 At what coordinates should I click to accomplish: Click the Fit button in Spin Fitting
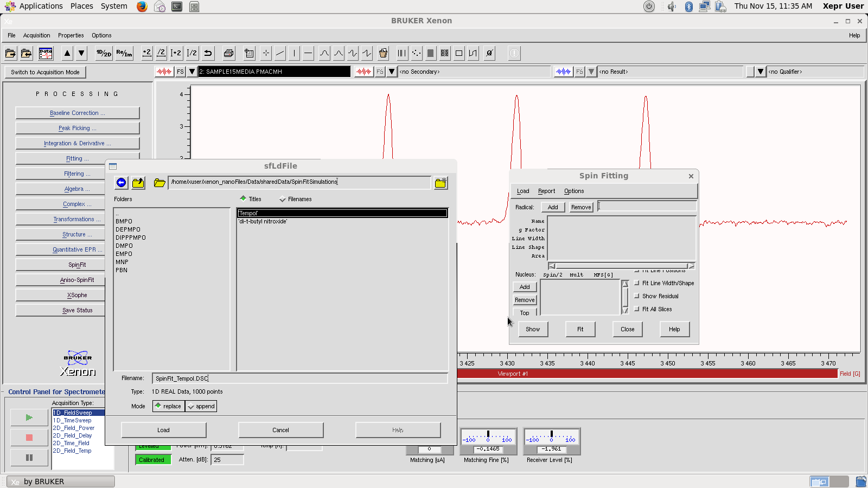tap(580, 329)
